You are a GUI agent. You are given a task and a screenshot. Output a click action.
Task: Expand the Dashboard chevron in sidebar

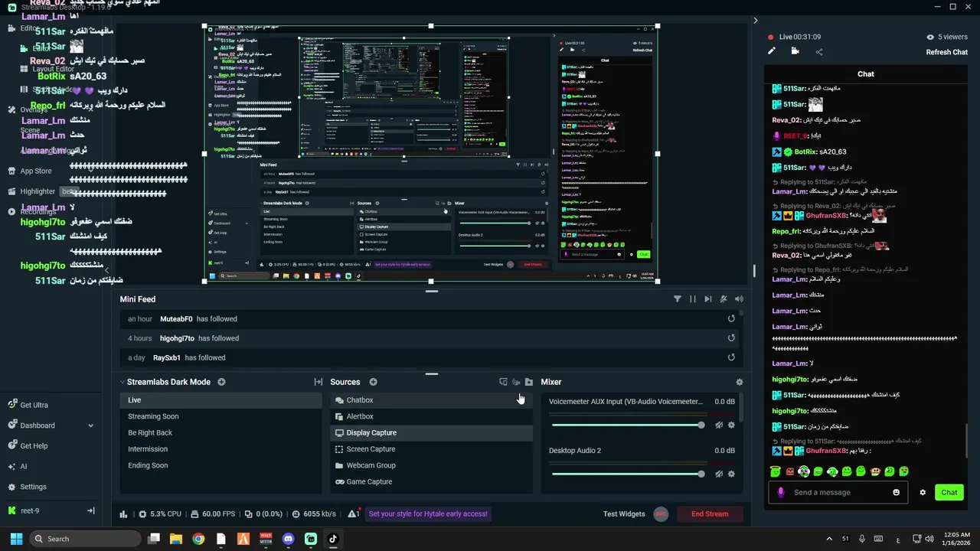tap(90, 425)
